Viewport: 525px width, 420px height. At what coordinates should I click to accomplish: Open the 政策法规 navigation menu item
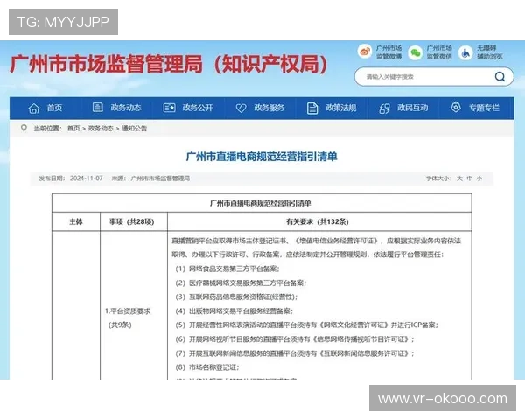[341, 108]
